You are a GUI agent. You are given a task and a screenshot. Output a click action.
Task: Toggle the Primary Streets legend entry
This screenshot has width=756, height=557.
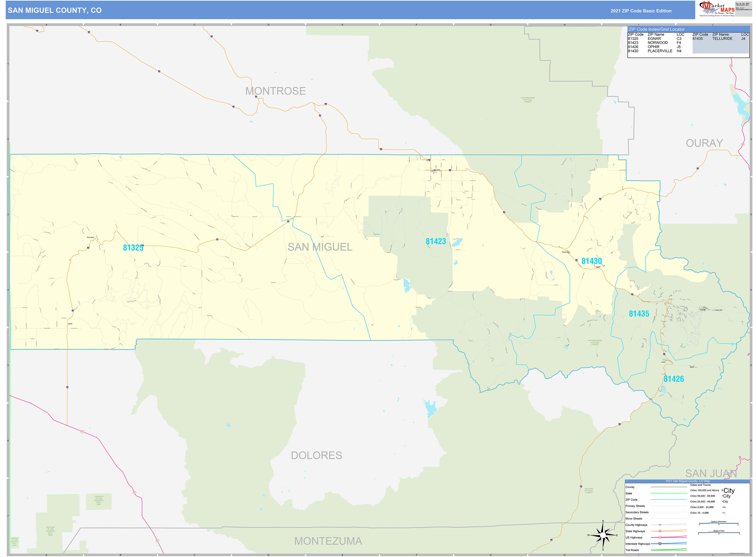point(635,506)
